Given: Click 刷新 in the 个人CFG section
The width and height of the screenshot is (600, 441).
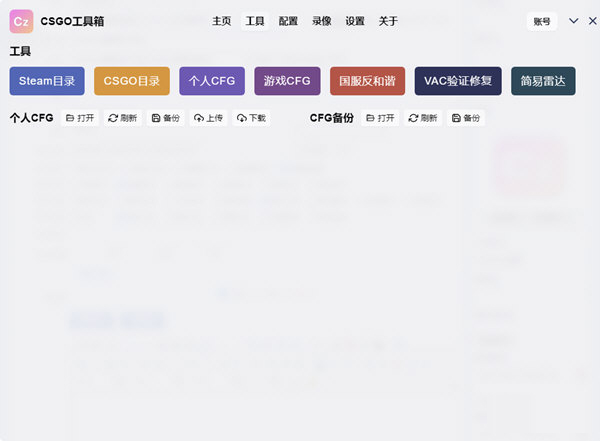Looking at the screenshot, I should tap(123, 118).
